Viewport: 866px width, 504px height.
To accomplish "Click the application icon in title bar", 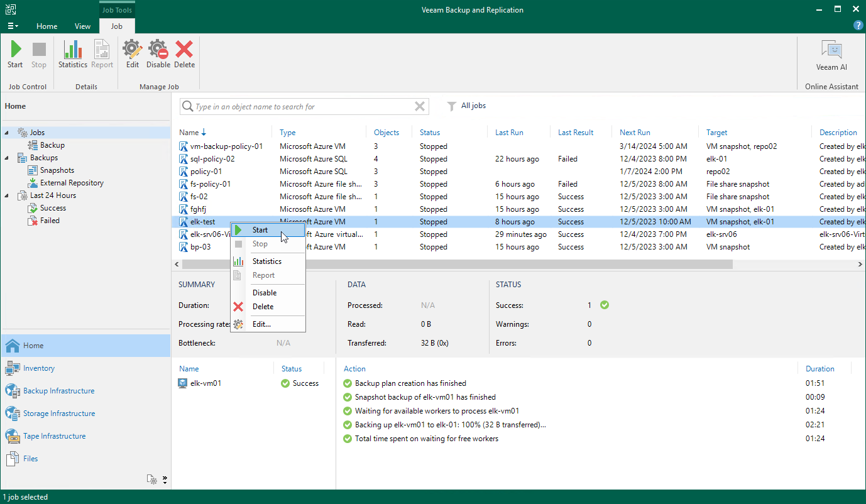I will 11,9.
